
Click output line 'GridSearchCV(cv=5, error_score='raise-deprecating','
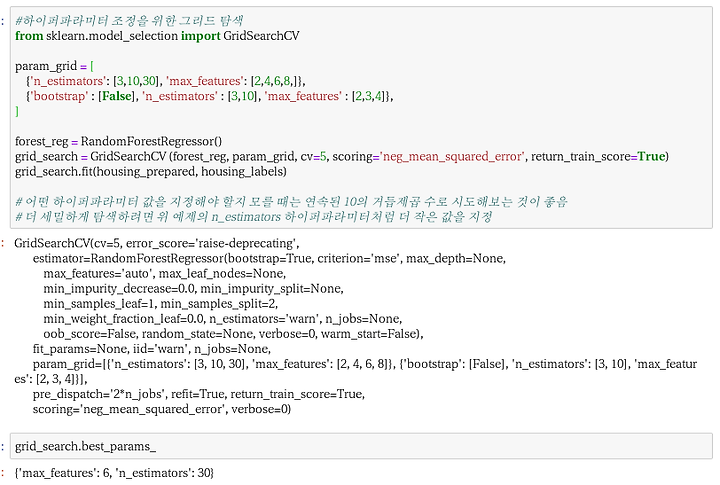[157, 243]
